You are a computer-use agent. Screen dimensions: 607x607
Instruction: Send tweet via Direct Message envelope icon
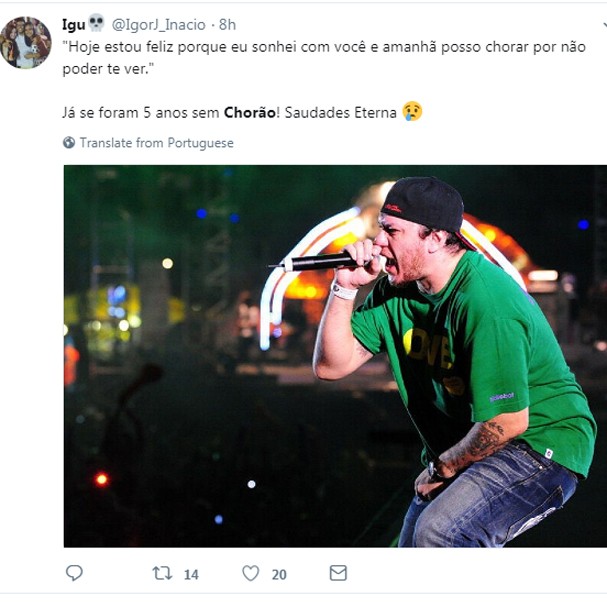(338, 573)
